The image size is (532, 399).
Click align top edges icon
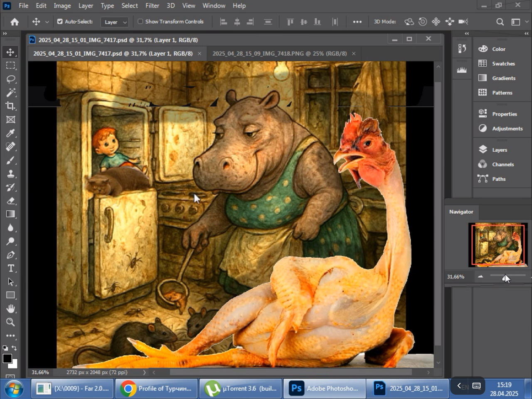pyautogui.click(x=290, y=22)
